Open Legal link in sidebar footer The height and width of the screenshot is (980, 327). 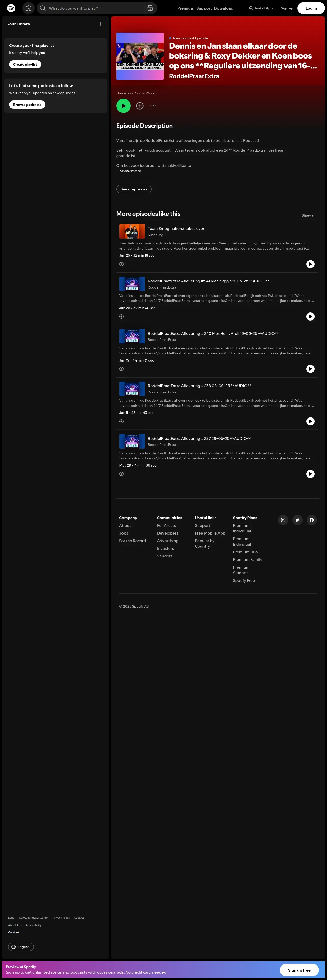point(11,918)
